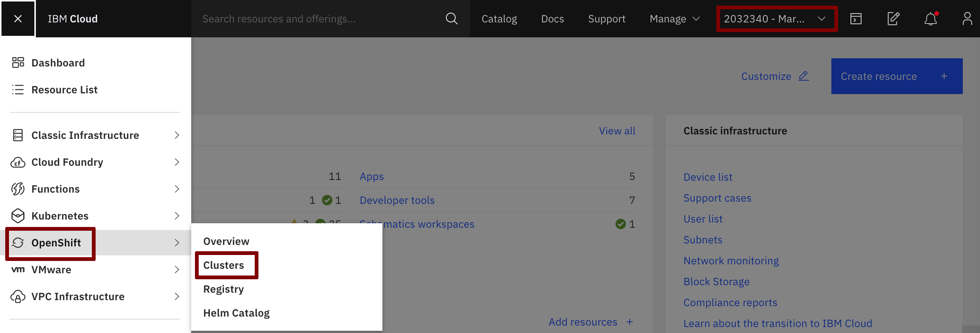
Task: Click the plus icon beside Add resources
Action: (x=630, y=322)
